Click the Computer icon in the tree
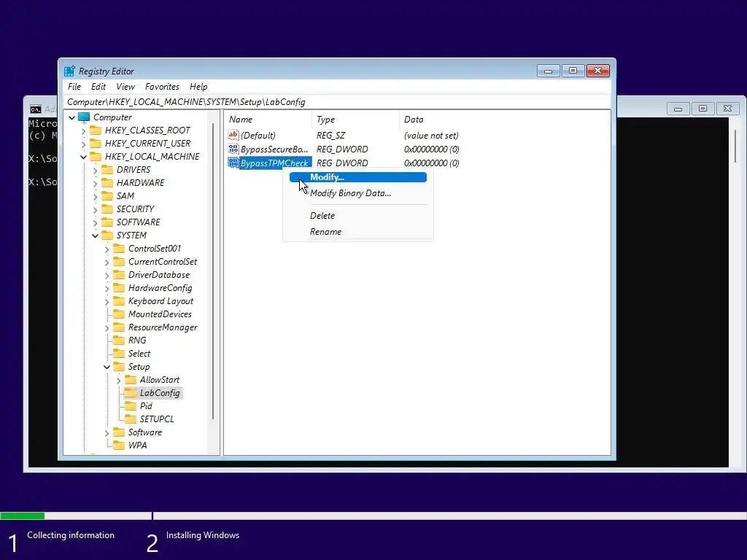The height and width of the screenshot is (560, 747). tap(84, 117)
